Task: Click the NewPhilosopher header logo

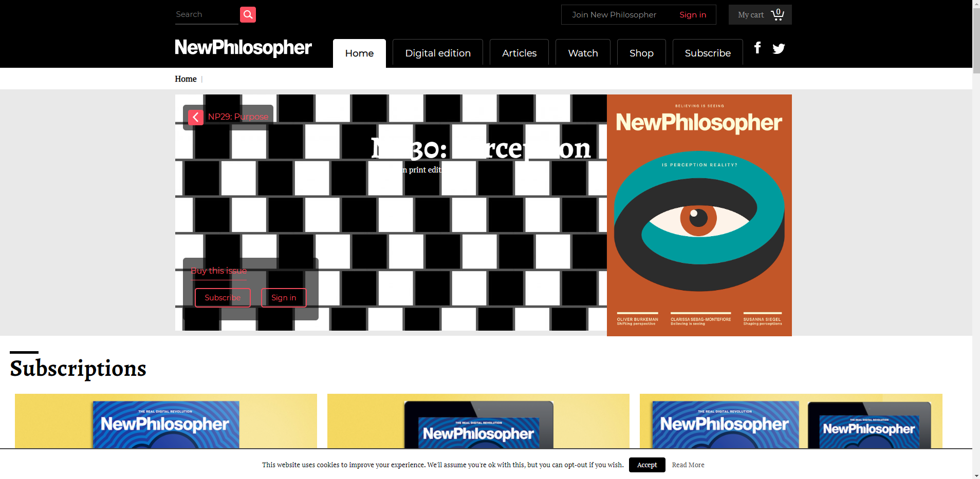Action: (243, 48)
